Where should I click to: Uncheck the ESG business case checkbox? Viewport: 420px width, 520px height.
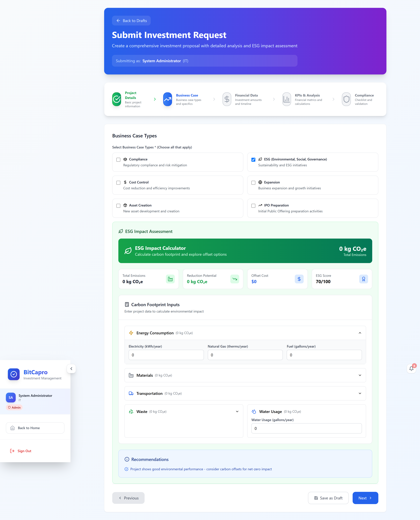click(x=253, y=160)
